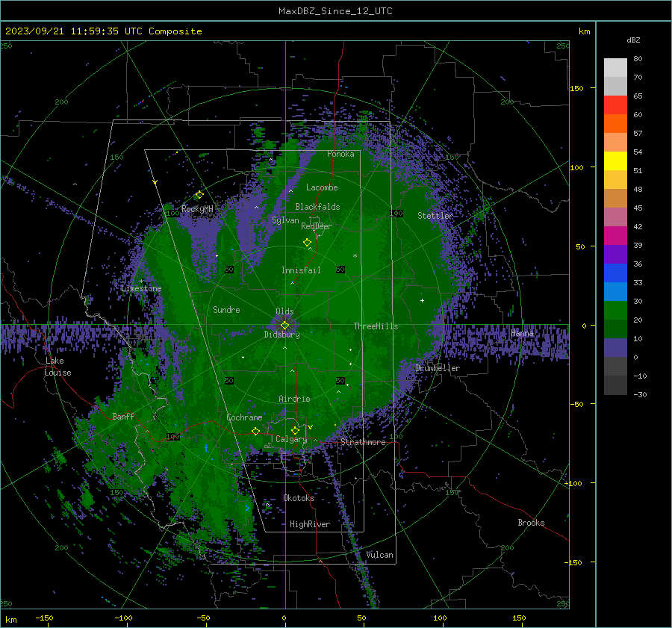The image size is (672, 628).
Task: Click the radar site diamond between Olds and Didsbury
Action: (284, 326)
